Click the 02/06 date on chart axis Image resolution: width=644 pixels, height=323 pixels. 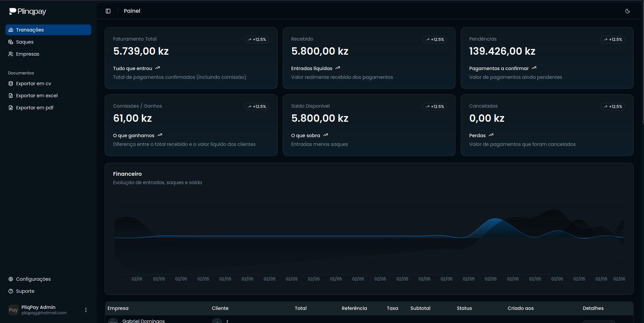click(x=619, y=279)
